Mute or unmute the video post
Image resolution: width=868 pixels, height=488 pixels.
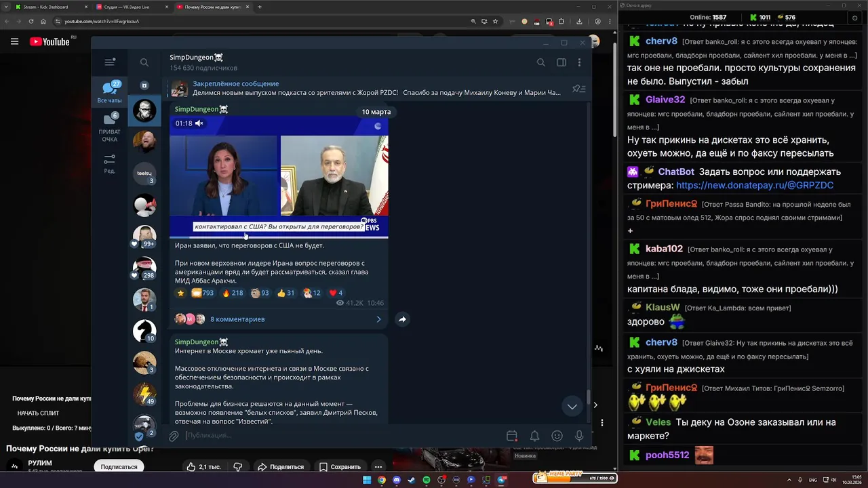pyautogui.click(x=199, y=123)
